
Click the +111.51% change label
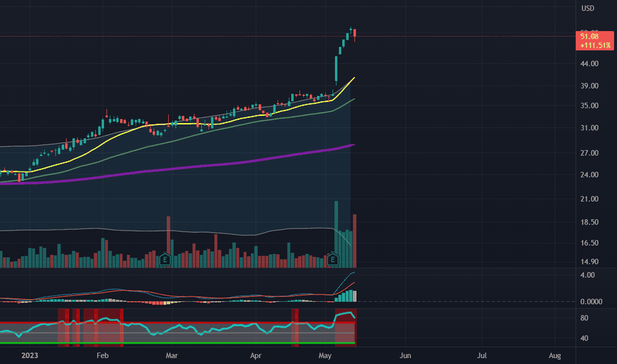pos(595,45)
